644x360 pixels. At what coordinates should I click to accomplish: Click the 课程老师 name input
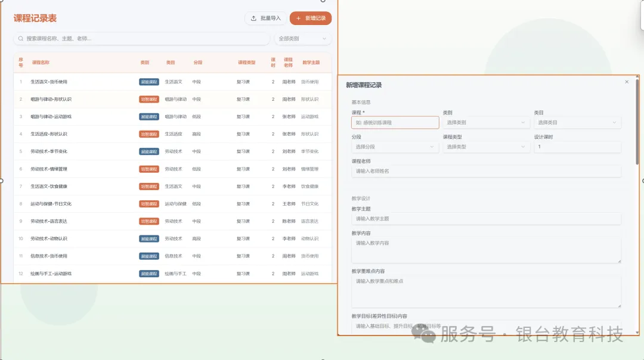[486, 171]
